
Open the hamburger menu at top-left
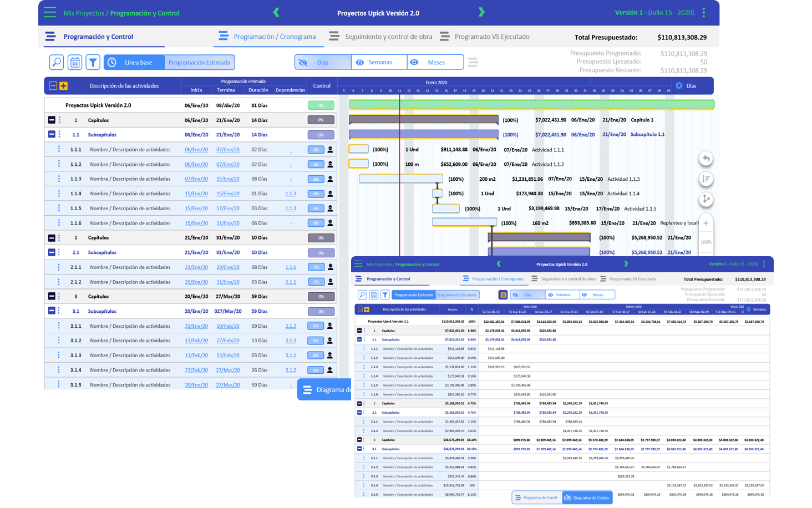tap(50, 13)
